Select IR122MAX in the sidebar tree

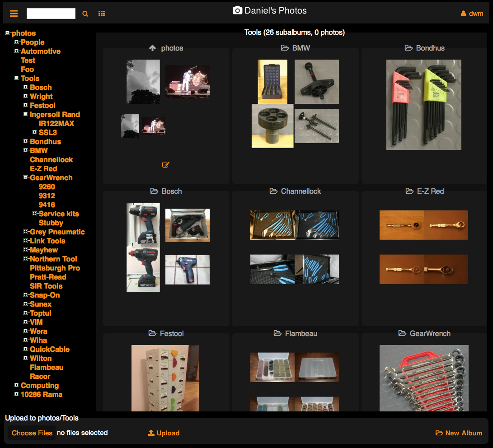[x=56, y=123]
